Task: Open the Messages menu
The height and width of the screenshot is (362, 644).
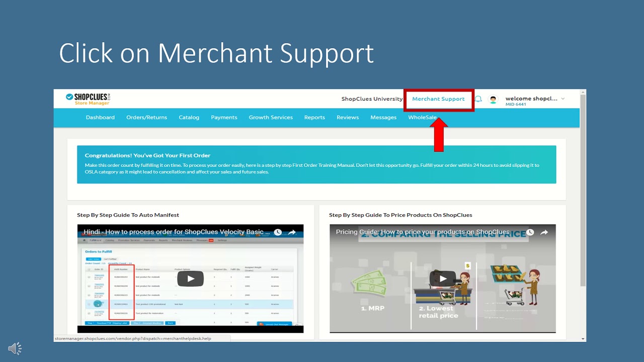Action: pyautogui.click(x=383, y=117)
